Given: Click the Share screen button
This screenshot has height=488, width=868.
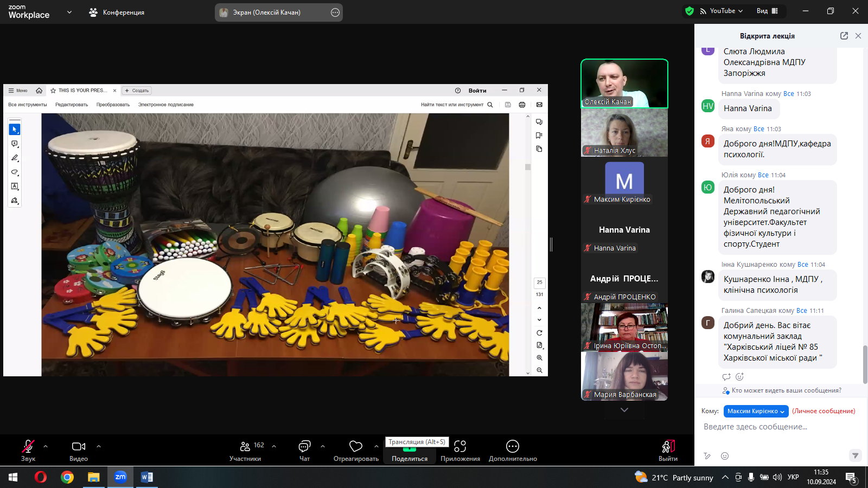Looking at the screenshot, I should [x=410, y=451].
